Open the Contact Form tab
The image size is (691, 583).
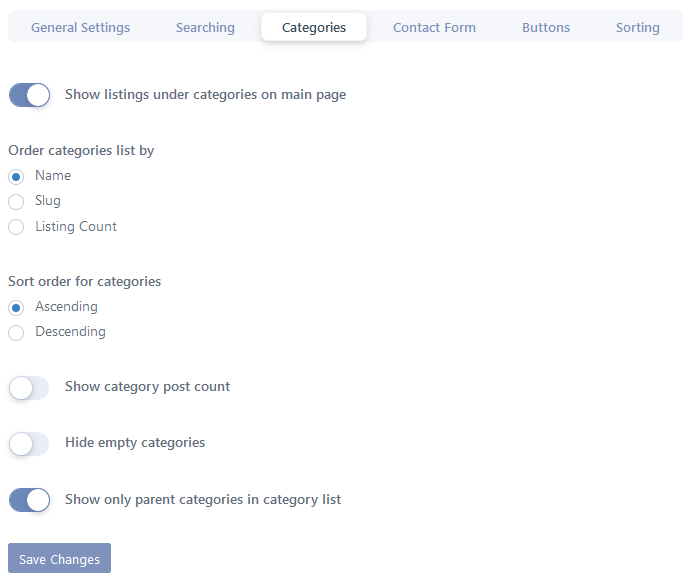coord(434,27)
